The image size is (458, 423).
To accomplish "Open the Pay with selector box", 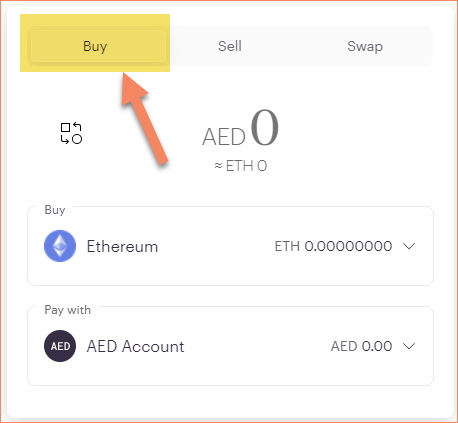I will (230, 346).
